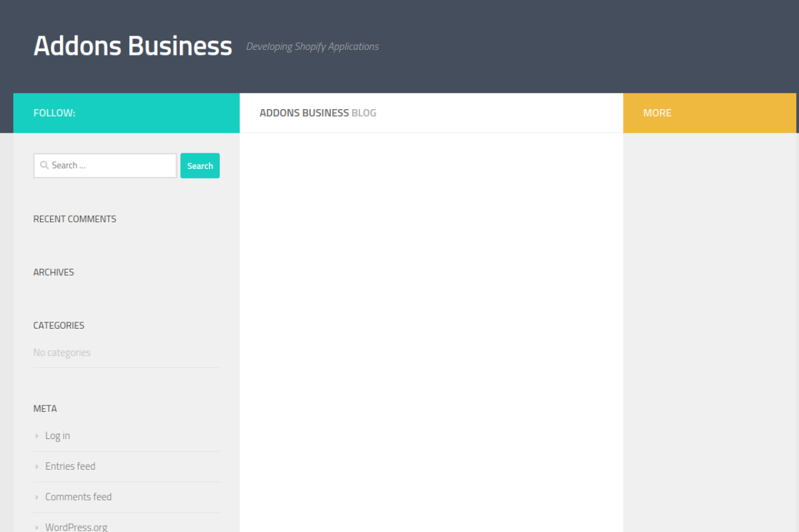Open the Addons Business site title link

(132, 46)
